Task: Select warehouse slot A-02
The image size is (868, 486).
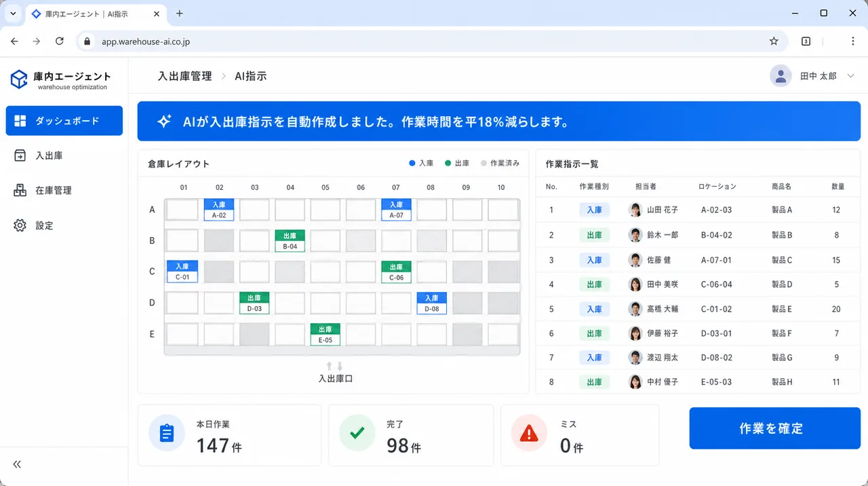Action: pyautogui.click(x=219, y=210)
